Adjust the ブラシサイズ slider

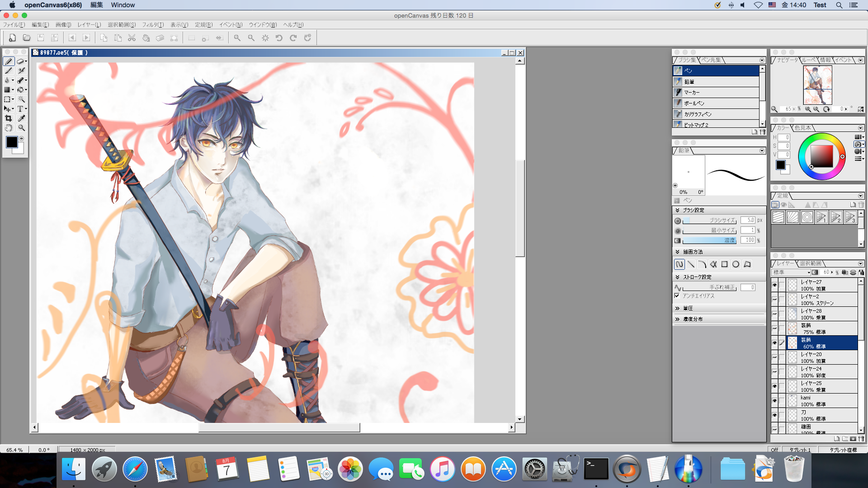[x=709, y=221]
